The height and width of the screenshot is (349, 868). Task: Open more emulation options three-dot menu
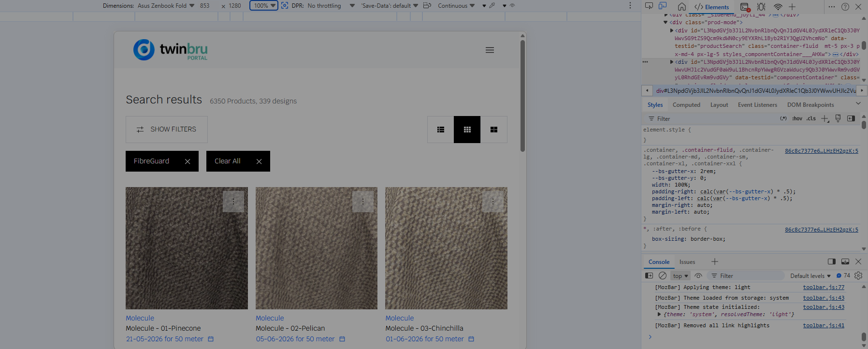(x=630, y=6)
